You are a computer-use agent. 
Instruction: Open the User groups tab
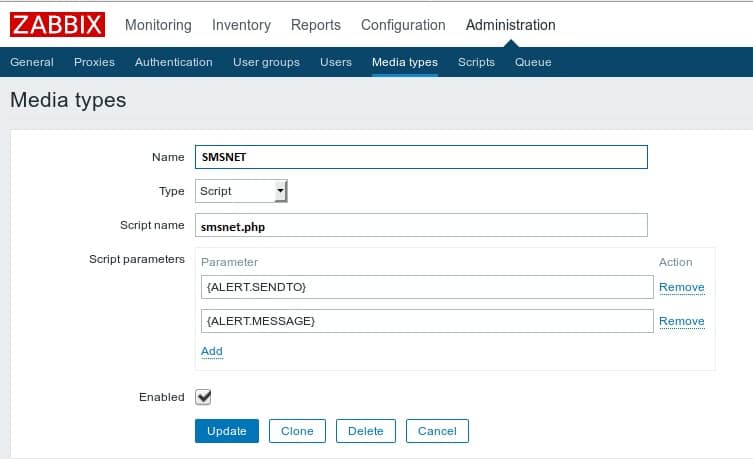pyautogui.click(x=266, y=62)
